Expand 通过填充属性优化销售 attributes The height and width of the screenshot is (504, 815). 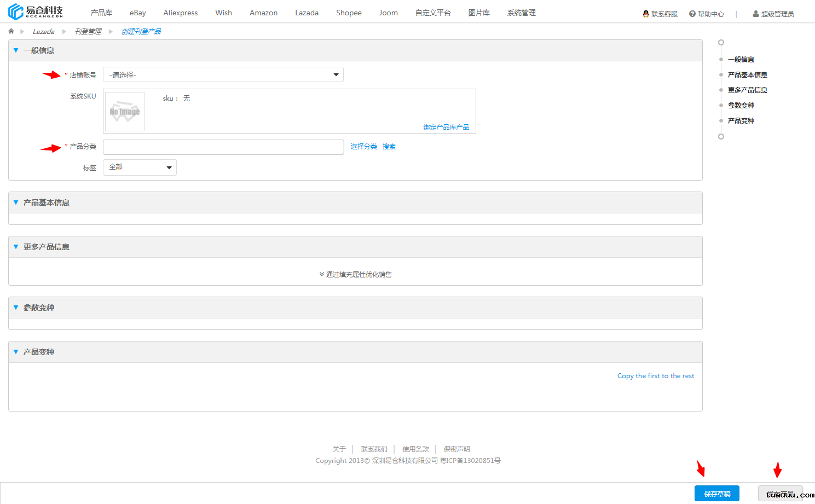coord(355,274)
